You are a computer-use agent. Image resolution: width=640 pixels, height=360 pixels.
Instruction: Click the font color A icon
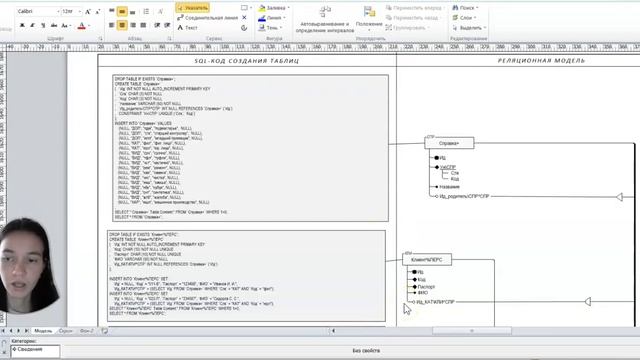point(81,26)
